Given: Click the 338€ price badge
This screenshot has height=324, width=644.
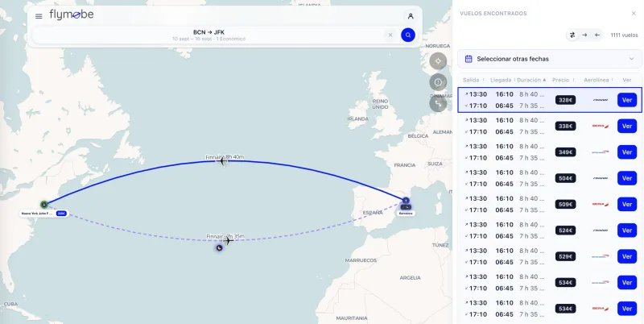Looking at the screenshot, I should pos(566,127).
